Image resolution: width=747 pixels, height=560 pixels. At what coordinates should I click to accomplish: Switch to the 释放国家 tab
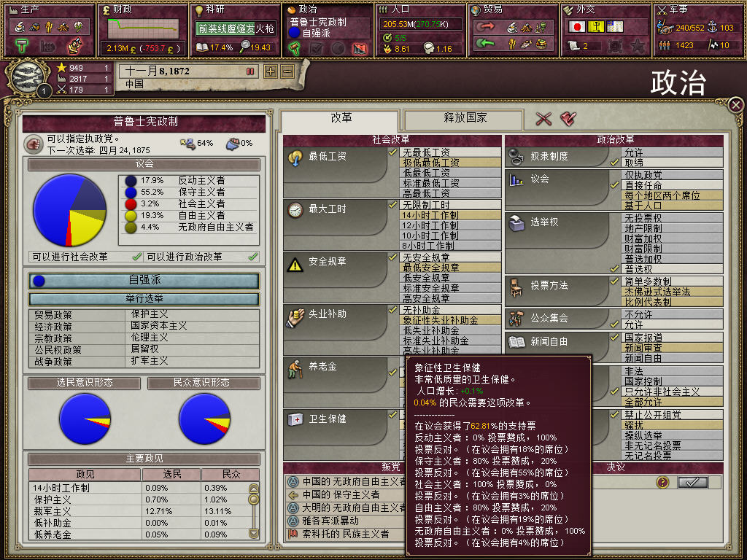(464, 119)
